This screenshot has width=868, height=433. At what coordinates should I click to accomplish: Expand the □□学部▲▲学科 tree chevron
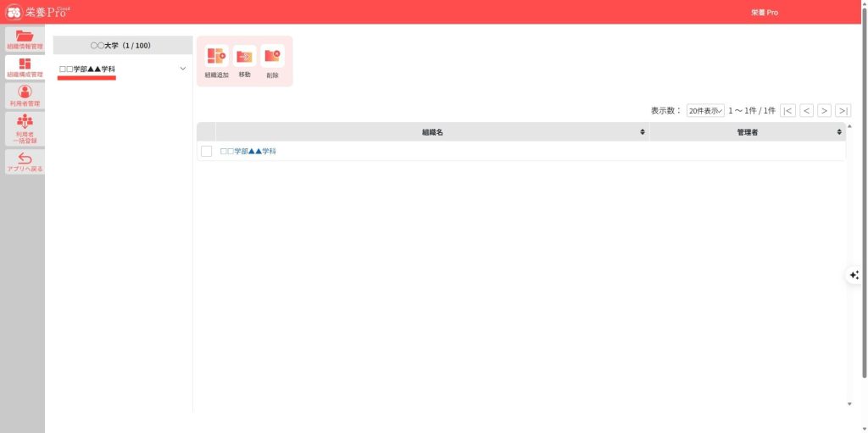182,69
